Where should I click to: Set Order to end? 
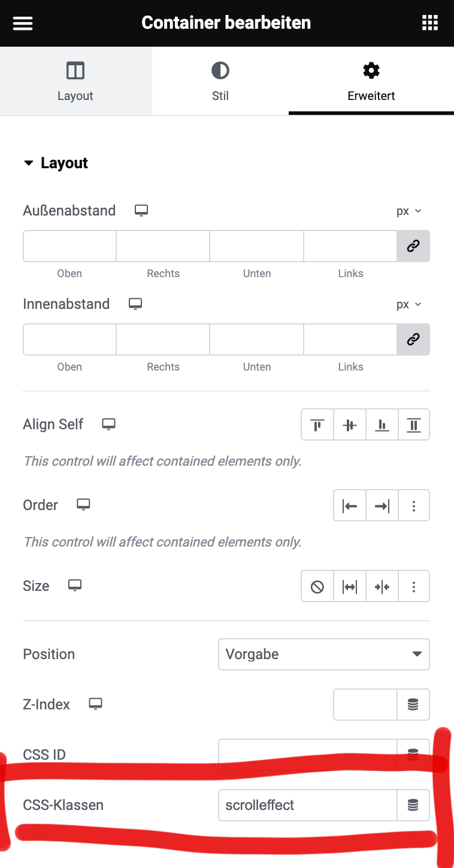382,505
